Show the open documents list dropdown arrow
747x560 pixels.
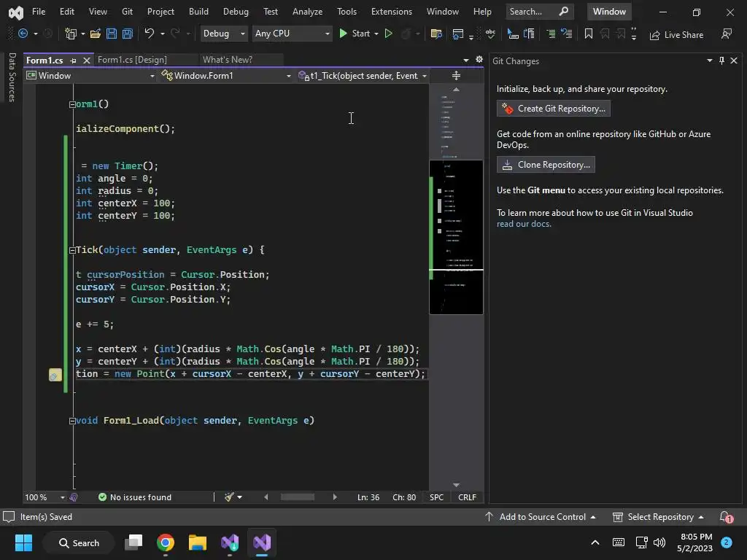[466, 60]
